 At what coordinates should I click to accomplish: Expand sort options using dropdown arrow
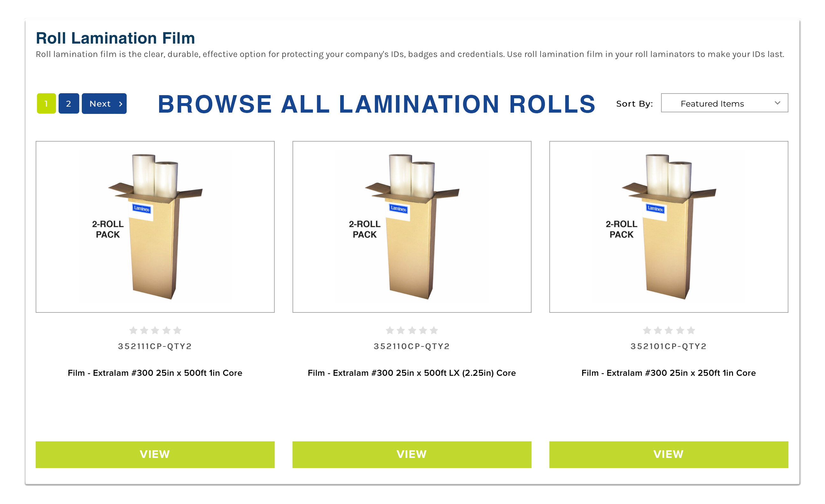click(x=778, y=103)
